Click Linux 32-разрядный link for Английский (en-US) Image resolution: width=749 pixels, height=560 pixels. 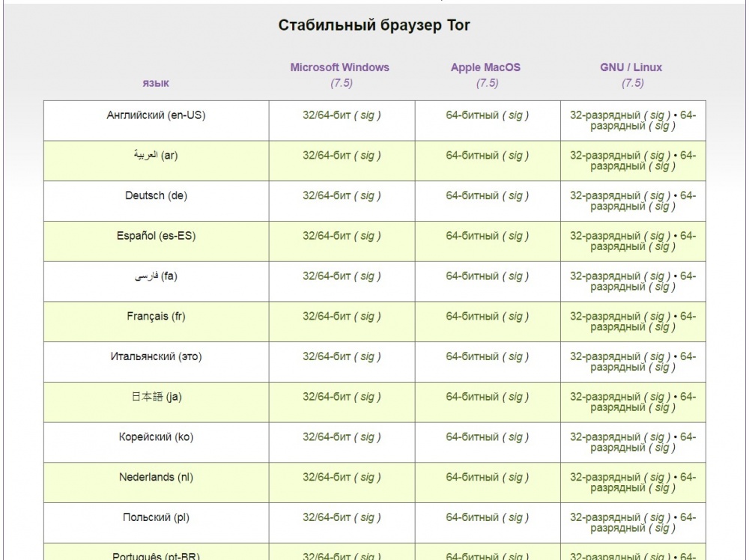[x=605, y=115]
